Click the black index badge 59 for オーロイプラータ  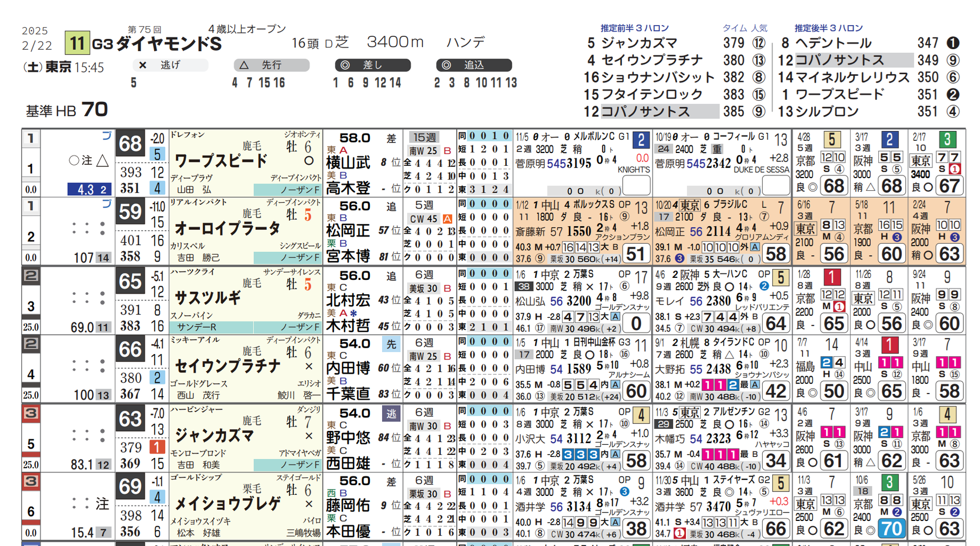pos(130,212)
